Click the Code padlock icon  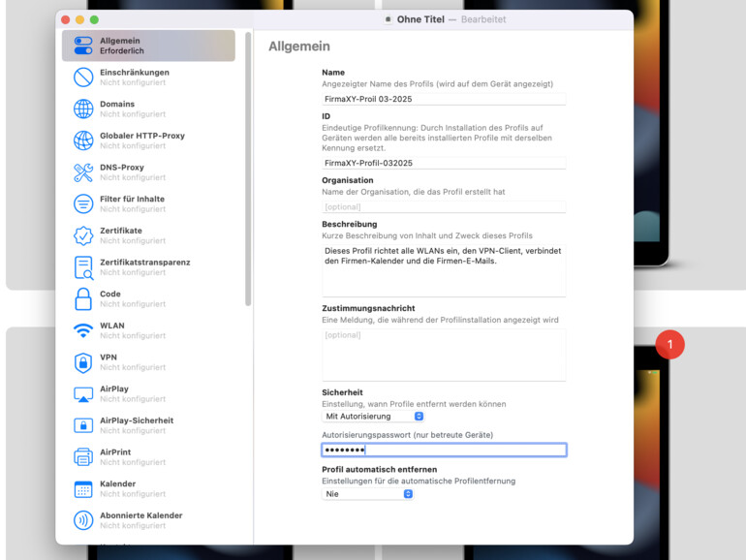coord(83,298)
